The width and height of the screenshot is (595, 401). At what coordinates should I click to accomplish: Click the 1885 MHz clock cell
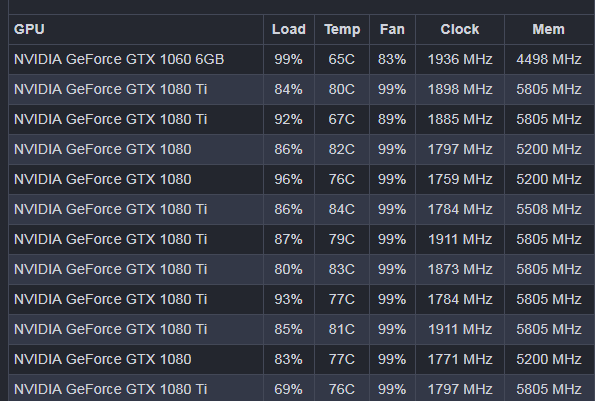(x=460, y=119)
